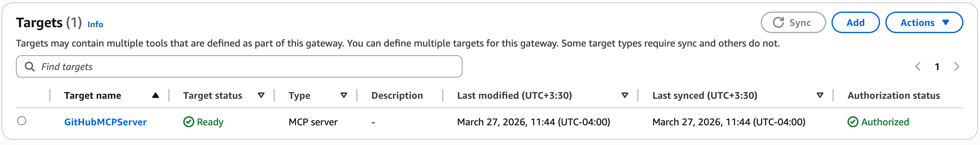Go to previous page using left chevron

[918, 67]
